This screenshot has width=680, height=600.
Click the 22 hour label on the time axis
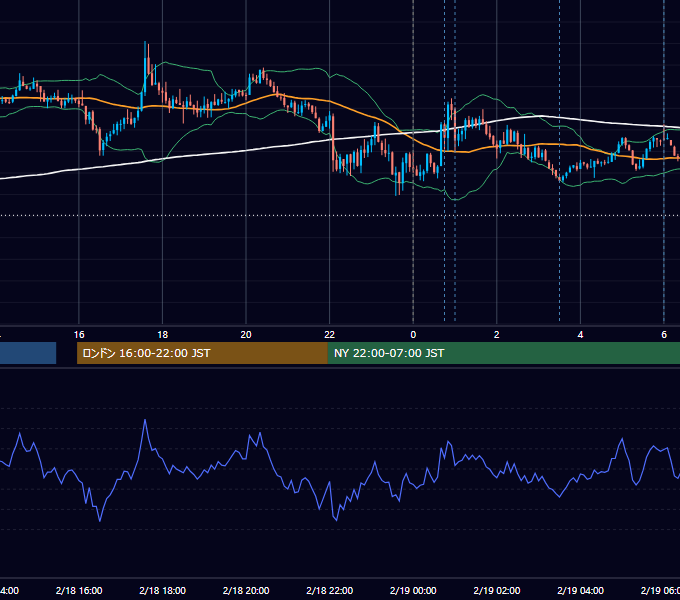[330, 335]
